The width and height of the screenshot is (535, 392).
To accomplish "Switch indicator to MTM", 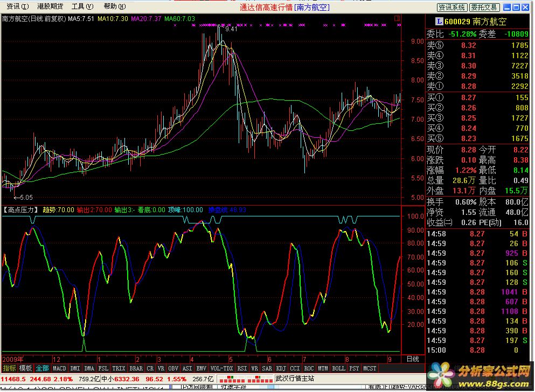I will pyautogui.click(x=323, y=368).
